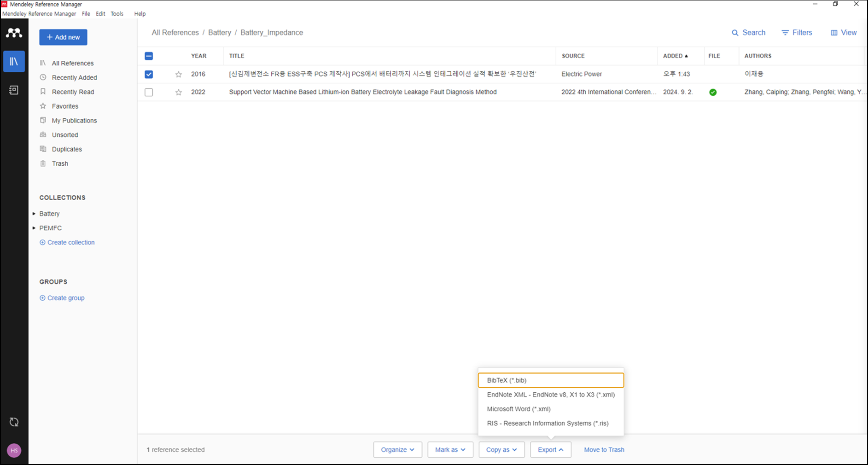Sort by the TITLE column header
The width and height of the screenshot is (868, 465).
pyautogui.click(x=237, y=56)
